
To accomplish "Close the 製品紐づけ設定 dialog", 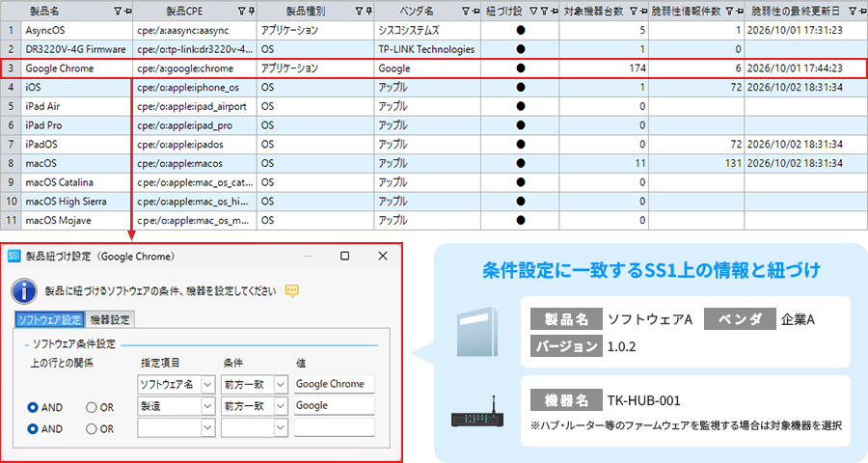I will 383,256.
